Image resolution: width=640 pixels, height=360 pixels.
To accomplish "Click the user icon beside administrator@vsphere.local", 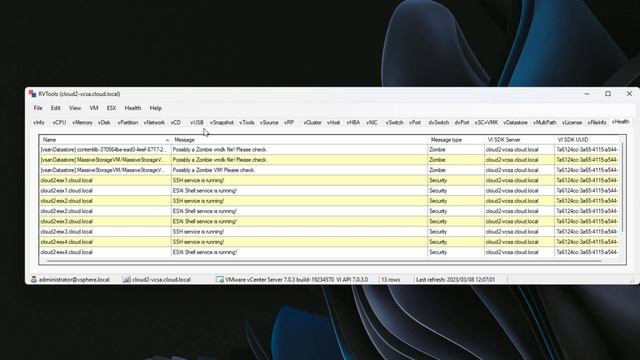I will point(34,280).
